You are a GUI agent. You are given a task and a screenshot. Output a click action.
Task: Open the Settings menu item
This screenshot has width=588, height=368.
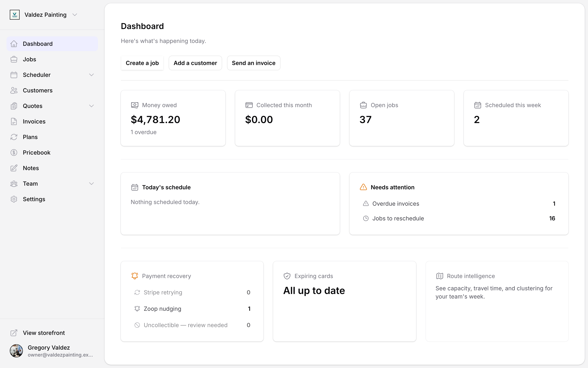[x=52, y=199]
